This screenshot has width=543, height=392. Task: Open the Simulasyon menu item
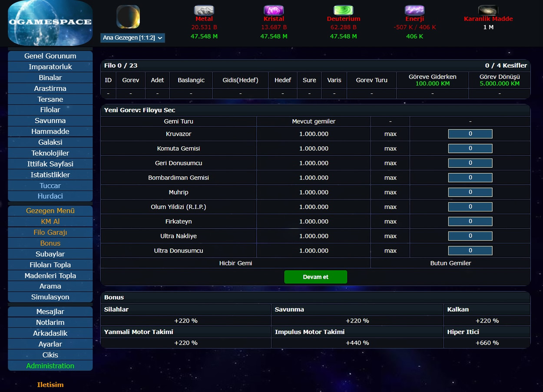[50, 297]
